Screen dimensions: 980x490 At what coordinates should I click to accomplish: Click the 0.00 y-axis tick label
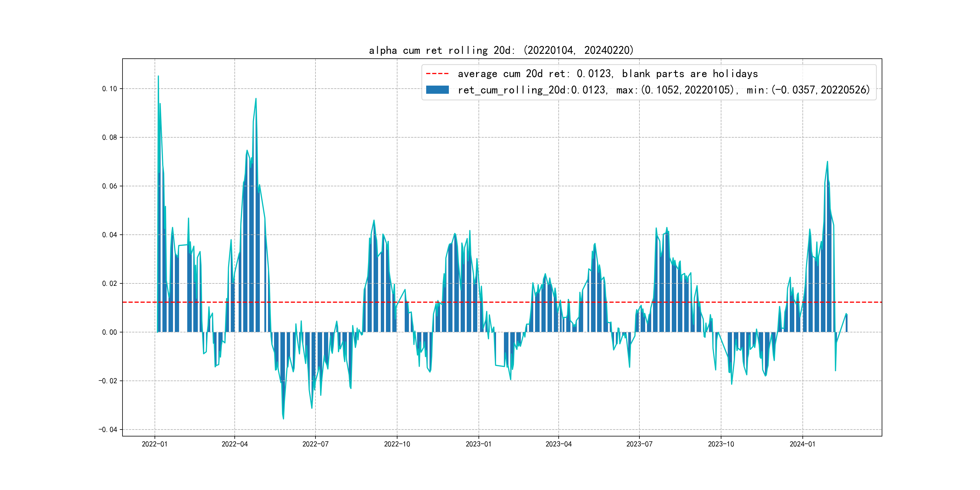[109, 332]
